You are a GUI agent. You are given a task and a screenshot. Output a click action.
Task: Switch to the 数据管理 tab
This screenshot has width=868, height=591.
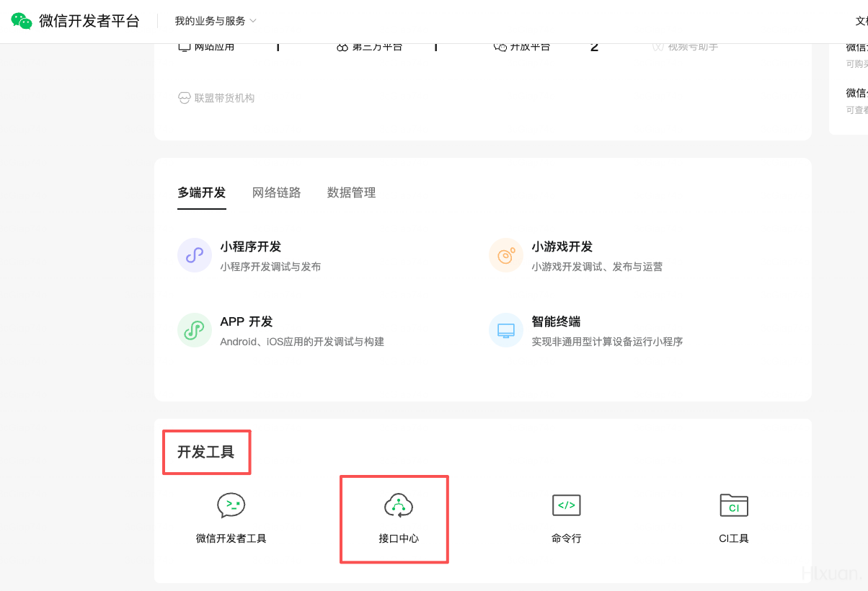(x=352, y=193)
